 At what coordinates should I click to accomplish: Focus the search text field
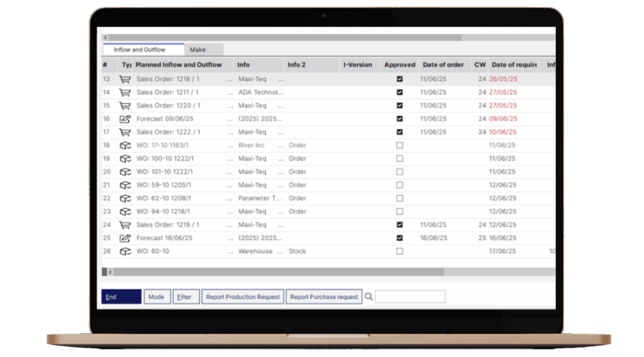coord(410,297)
